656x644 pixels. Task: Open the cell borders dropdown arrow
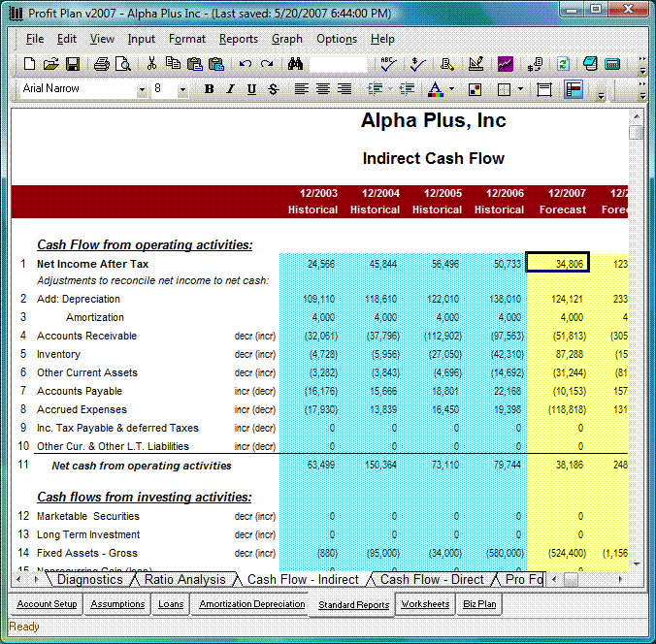(x=520, y=89)
